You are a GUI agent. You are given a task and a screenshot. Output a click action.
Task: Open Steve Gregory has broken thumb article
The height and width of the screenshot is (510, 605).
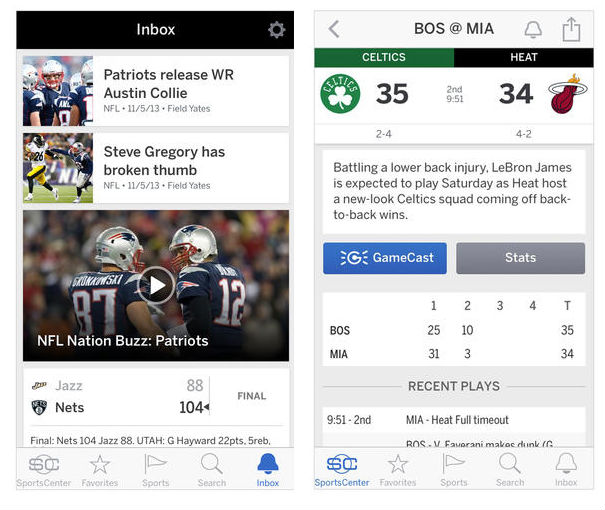pos(156,168)
